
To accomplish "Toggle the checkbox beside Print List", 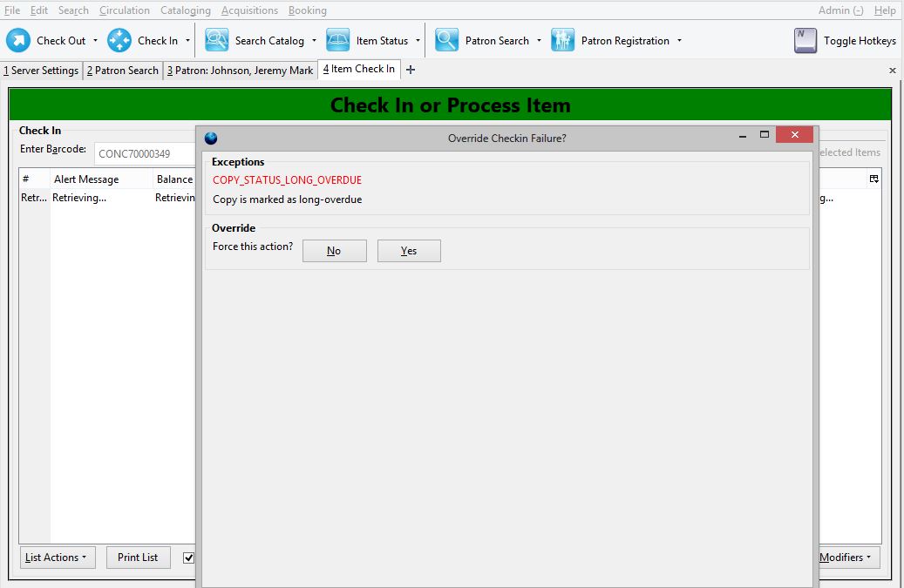I will [x=188, y=558].
